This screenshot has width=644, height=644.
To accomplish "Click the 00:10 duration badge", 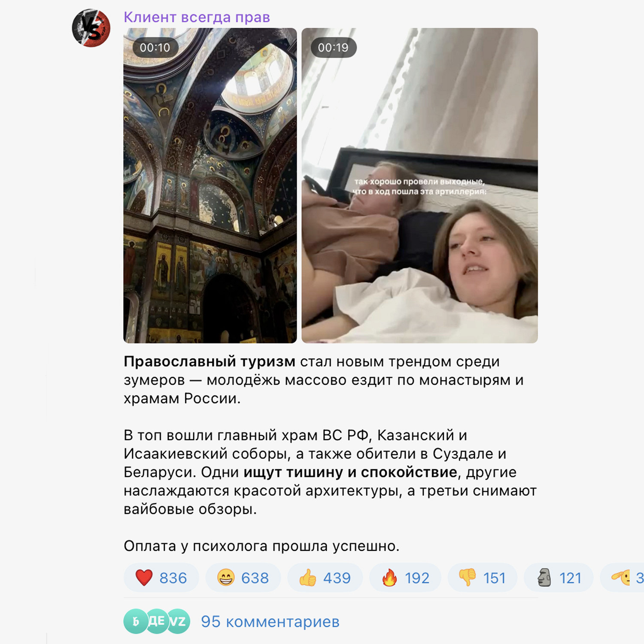I will 155,48.
